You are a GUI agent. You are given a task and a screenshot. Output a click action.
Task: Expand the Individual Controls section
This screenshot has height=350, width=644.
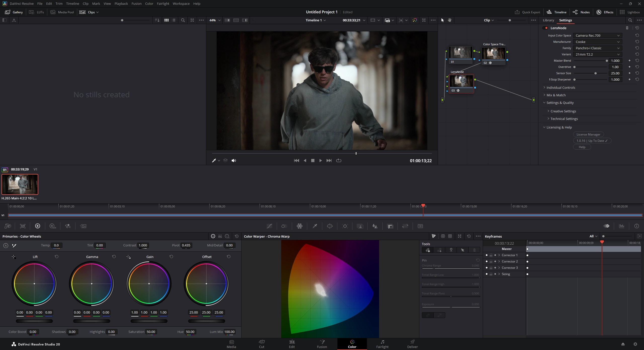[561, 87]
